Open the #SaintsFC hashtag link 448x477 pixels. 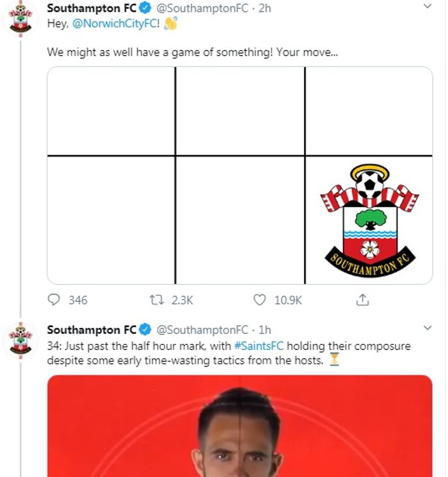(x=258, y=346)
